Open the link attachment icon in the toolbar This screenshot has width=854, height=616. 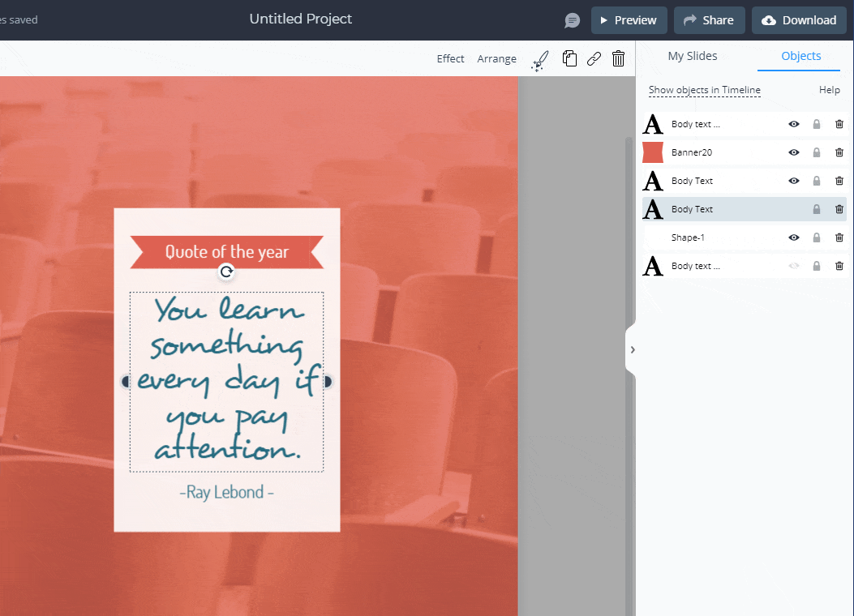point(594,58)
